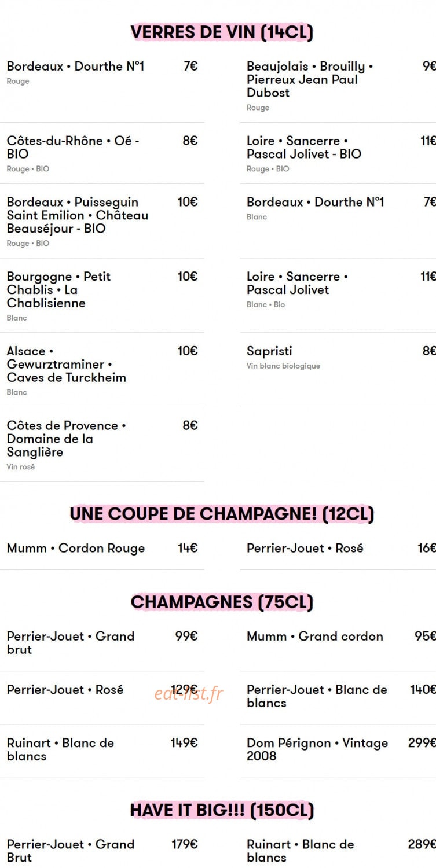Image resolution: width=436 pixels, height=868 pixels.
Task: Select Alsace Gewurztraminer Caves de Turckheim
Action: (102, 370)
